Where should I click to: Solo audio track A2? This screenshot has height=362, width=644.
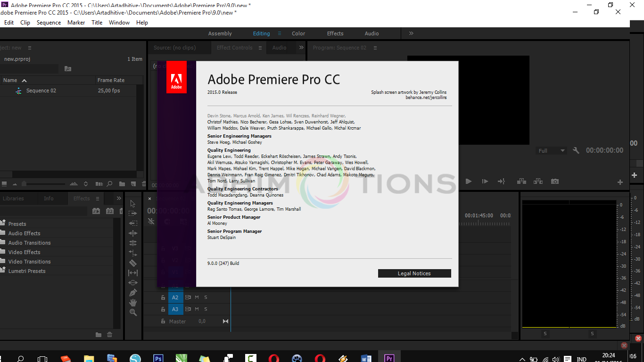tap(206, 297)
